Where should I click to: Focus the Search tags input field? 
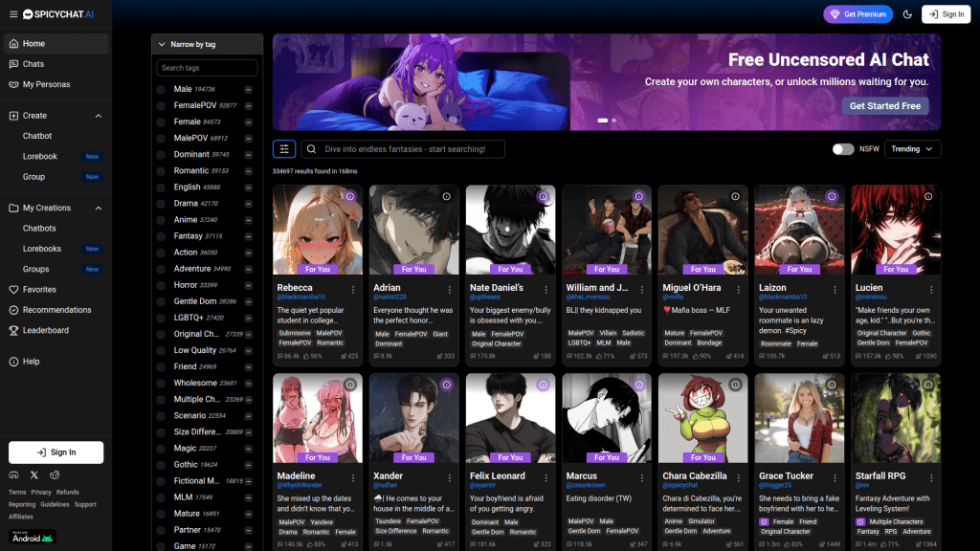click(207, 68)
